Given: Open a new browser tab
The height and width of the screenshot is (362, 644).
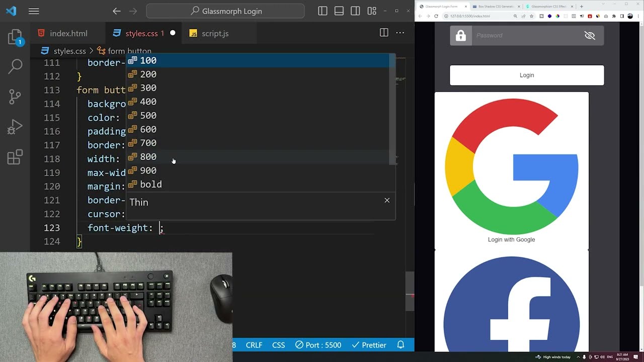Looking at the screenshot, I should (582, 7).
